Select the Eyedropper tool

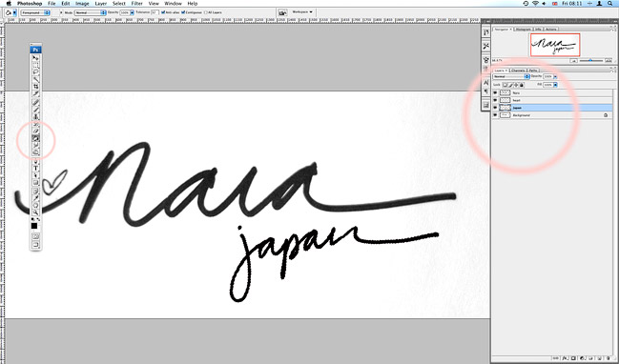35,198
